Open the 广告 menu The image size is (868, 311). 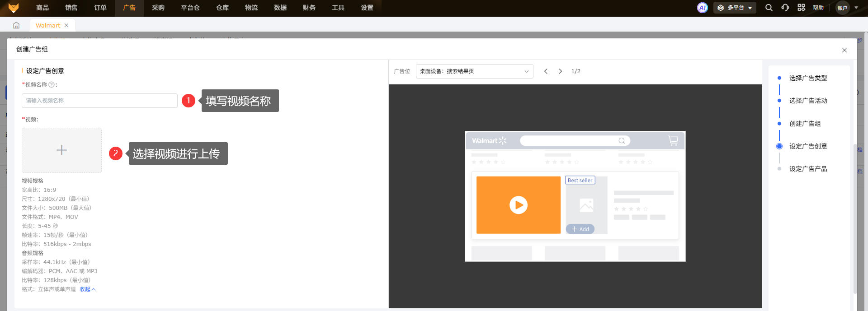tap(129, 8)
